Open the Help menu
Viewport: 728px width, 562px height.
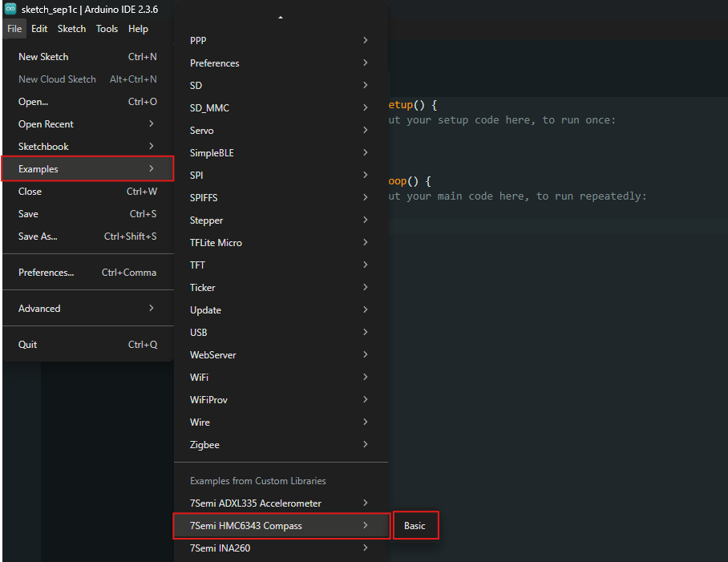pos(138,29)
